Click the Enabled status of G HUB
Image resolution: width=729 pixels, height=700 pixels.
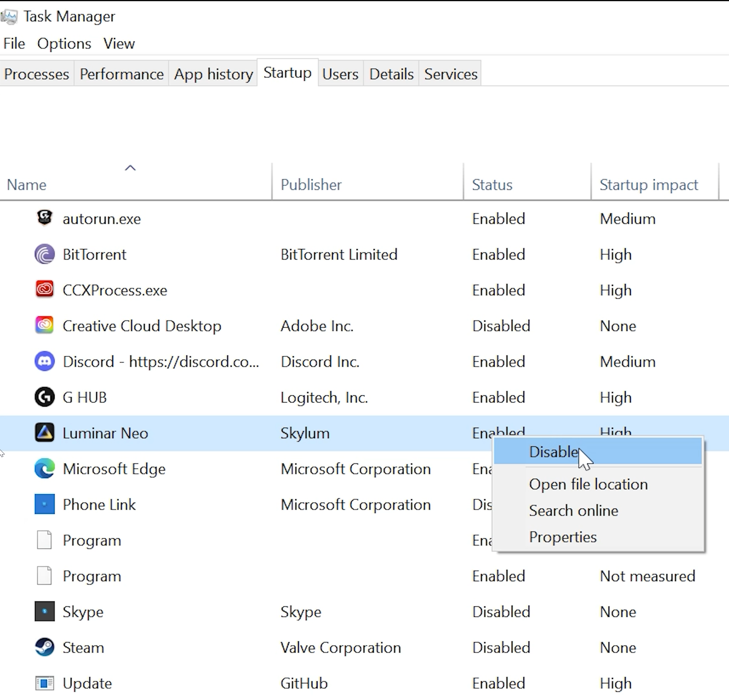pyautogui.click(x=499, y=397)
